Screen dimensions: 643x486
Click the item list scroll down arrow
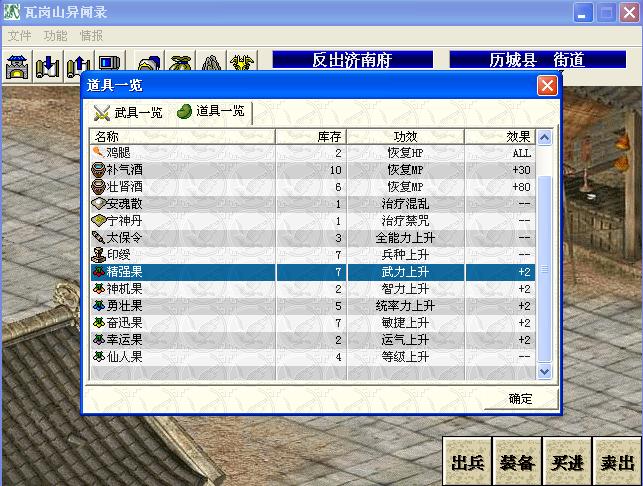pyautogui.click(x=545, y=372)
